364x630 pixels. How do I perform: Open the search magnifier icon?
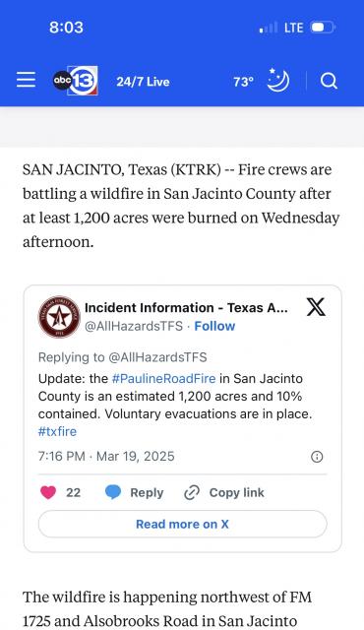(329, 81)
